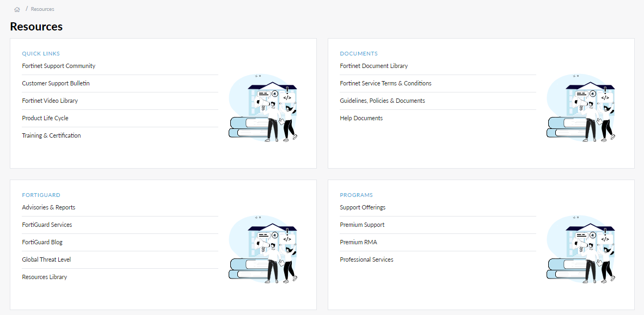Click the illustration in FortiGuard card

click(x=263, y=249)
